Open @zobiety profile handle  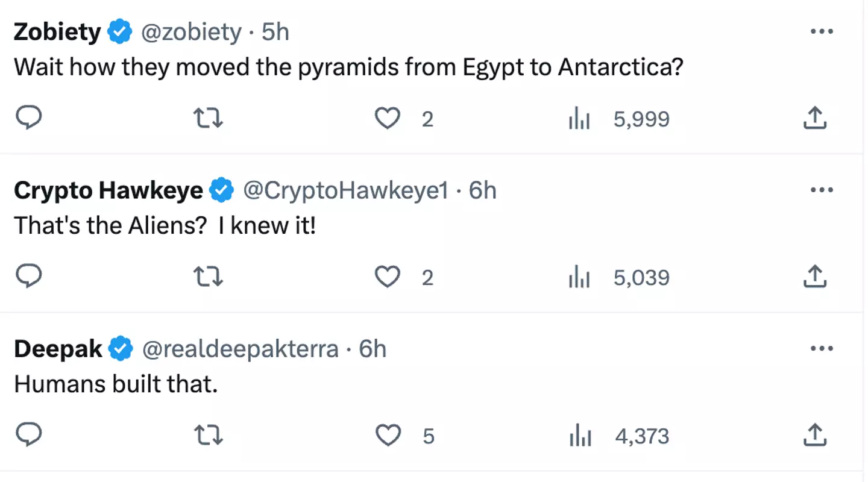coord(190,32)
